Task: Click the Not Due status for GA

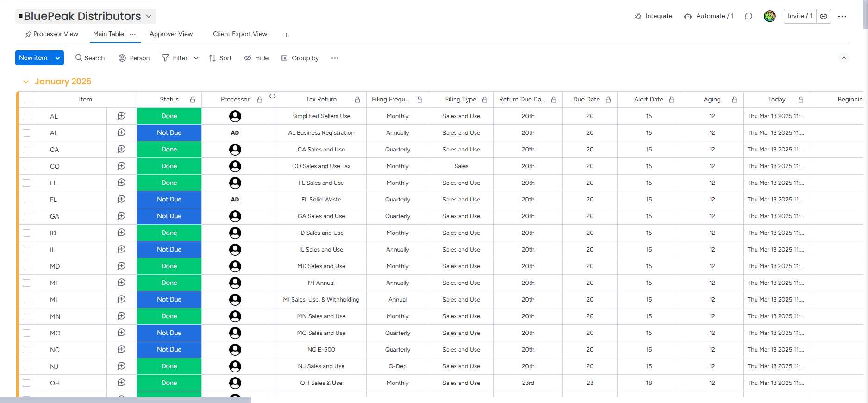Action: coord(169,216)
